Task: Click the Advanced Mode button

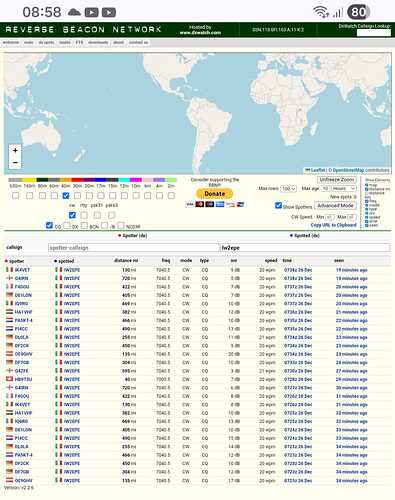Action: [x=335, y=206]
